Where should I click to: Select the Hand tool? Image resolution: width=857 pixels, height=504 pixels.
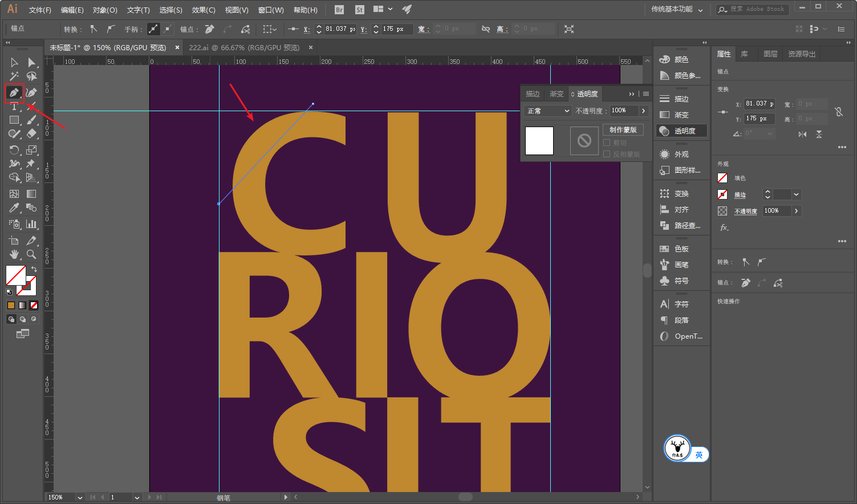(x=14, y=254)
